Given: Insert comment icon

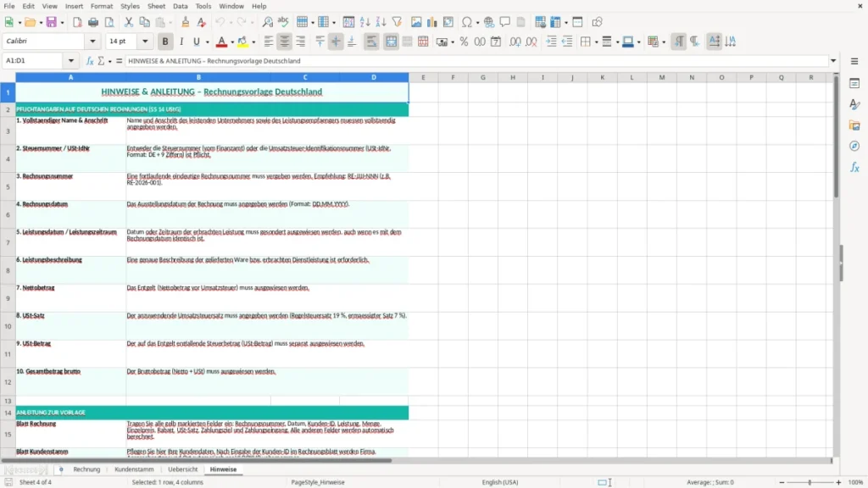Looking at the screenshot, I should coord(505,22).
